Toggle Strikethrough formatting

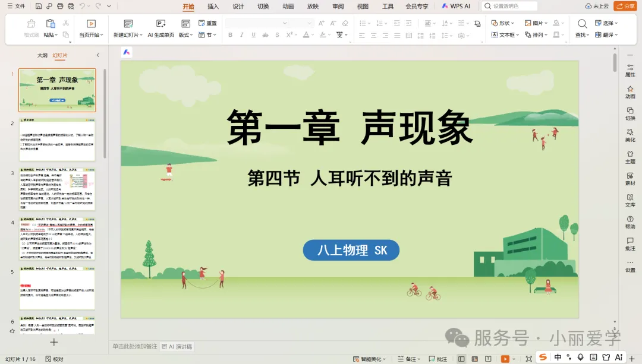click(x=265, y=35)
